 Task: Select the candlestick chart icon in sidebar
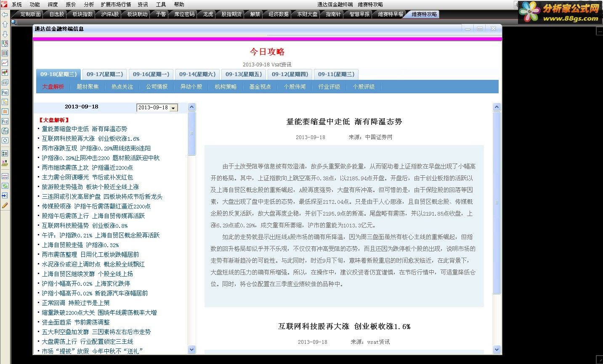[5, 73]
